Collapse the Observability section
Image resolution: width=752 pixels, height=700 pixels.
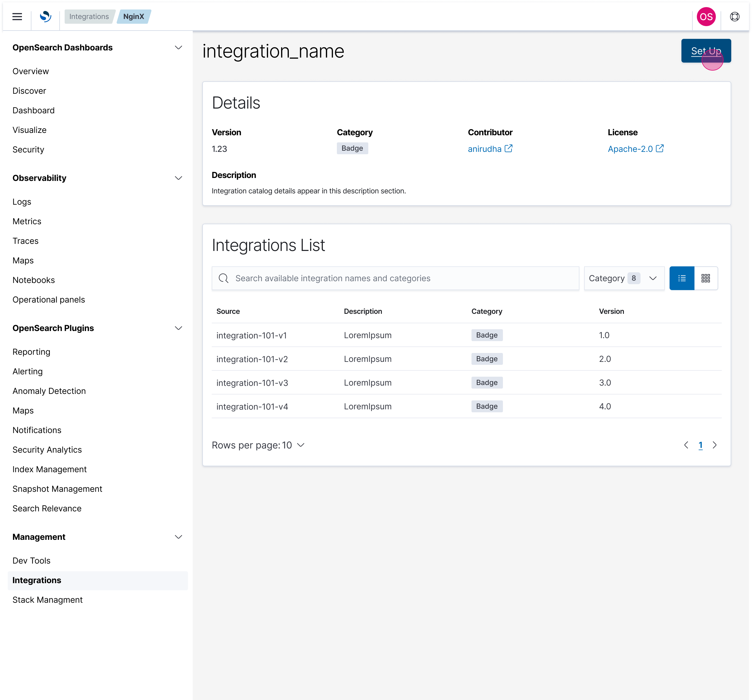coord(179,178)
